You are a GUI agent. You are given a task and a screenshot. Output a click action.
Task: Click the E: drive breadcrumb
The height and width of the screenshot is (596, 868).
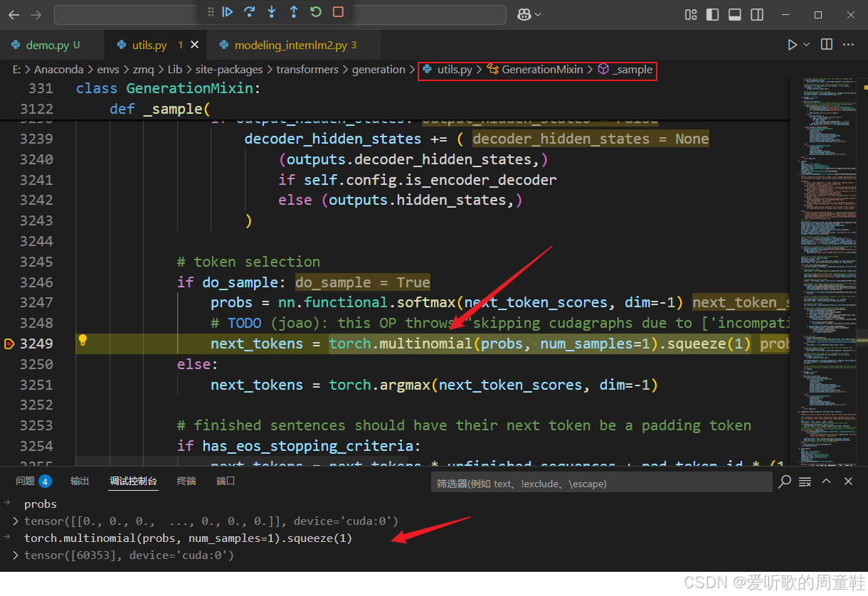click(x=17, y=70)
